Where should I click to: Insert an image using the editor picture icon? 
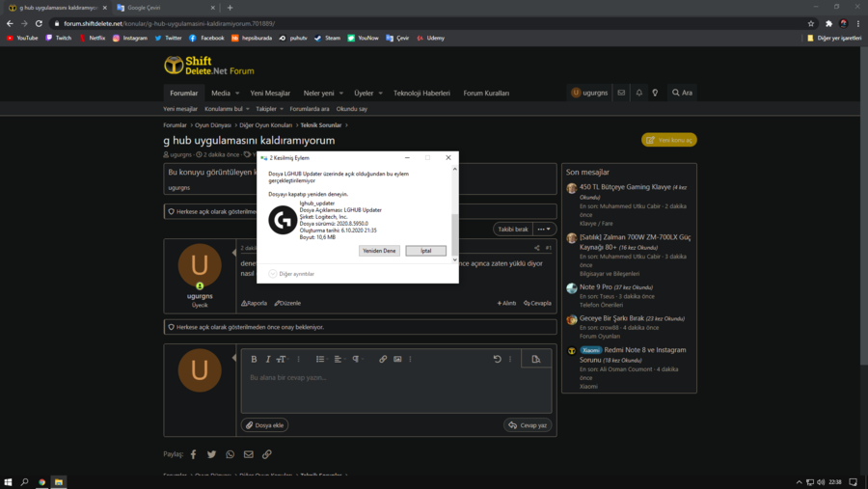tap(397, 359)
